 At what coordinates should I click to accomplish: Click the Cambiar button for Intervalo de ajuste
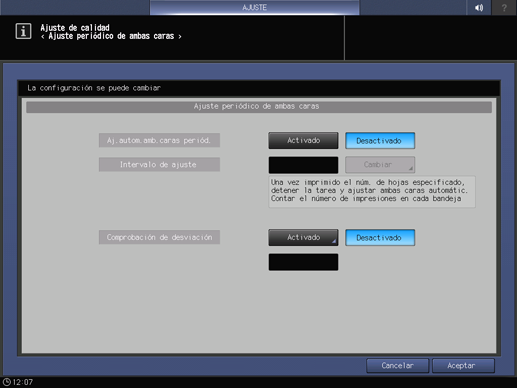380,165
